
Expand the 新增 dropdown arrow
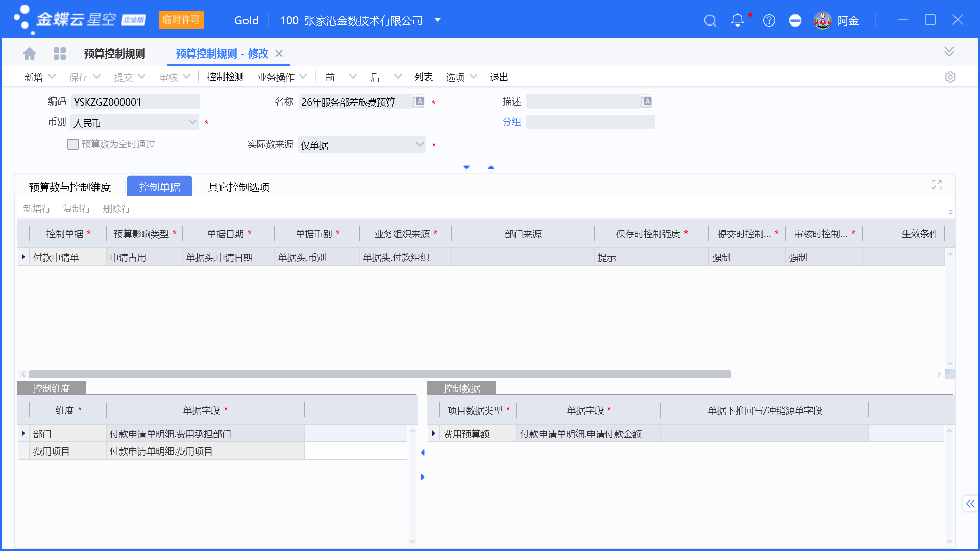(x=52, y=77)
